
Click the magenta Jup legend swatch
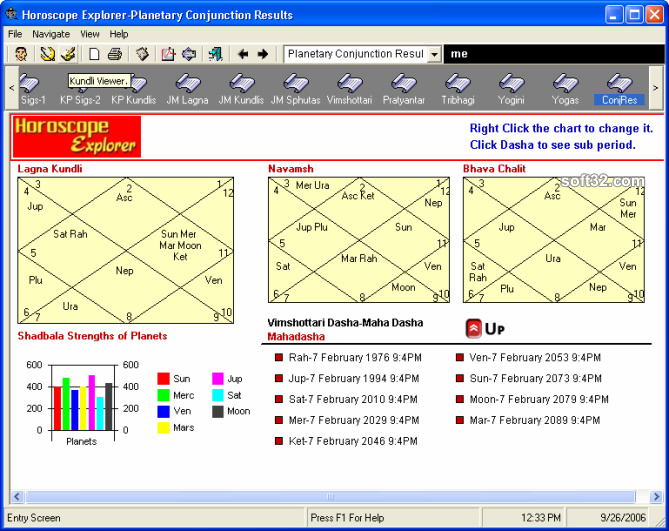click(218, 379)
